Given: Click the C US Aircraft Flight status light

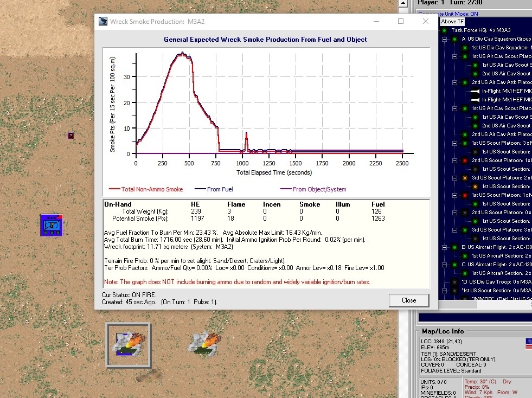Looking at the screenshot, I should point(454,264).
